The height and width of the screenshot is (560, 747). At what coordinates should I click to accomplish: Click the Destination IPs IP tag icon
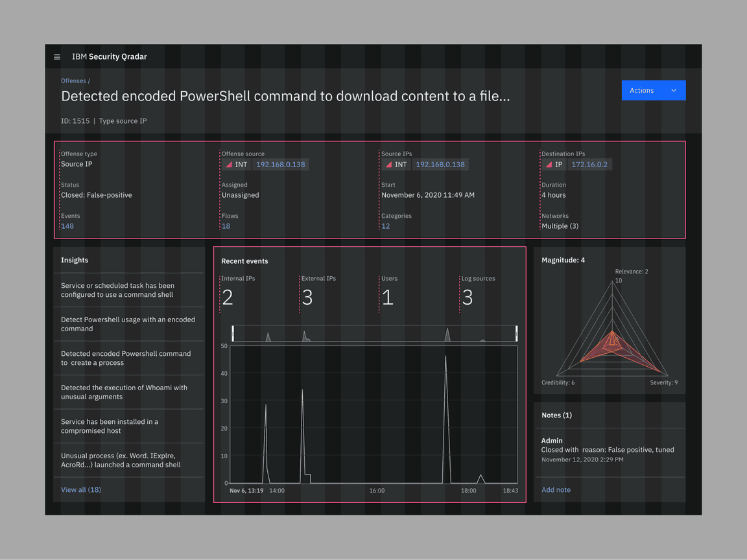[x=548, y=165]
